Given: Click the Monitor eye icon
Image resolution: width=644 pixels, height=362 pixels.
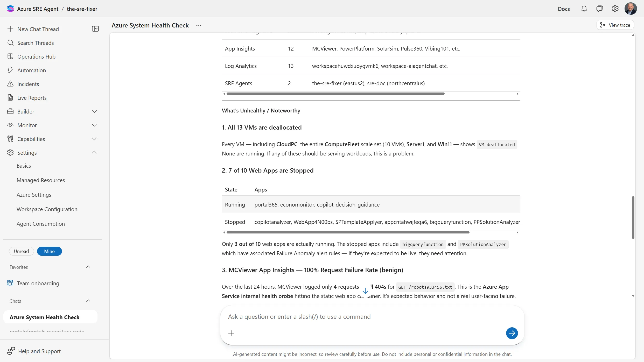Looking at the screenshot, I should pos(10,125).
